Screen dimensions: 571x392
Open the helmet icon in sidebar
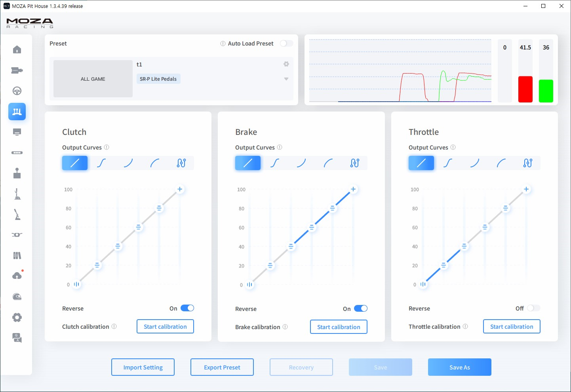click(x=17, y=297)
